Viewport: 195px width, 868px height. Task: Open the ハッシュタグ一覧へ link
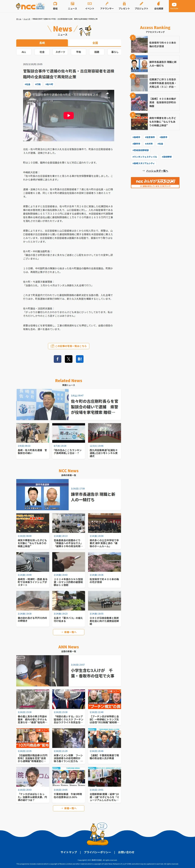pyautogui.click(x=155, y=171)
